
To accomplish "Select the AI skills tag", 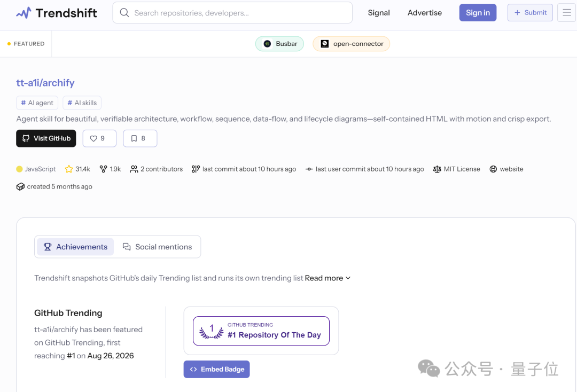I will tap(82, 103).
